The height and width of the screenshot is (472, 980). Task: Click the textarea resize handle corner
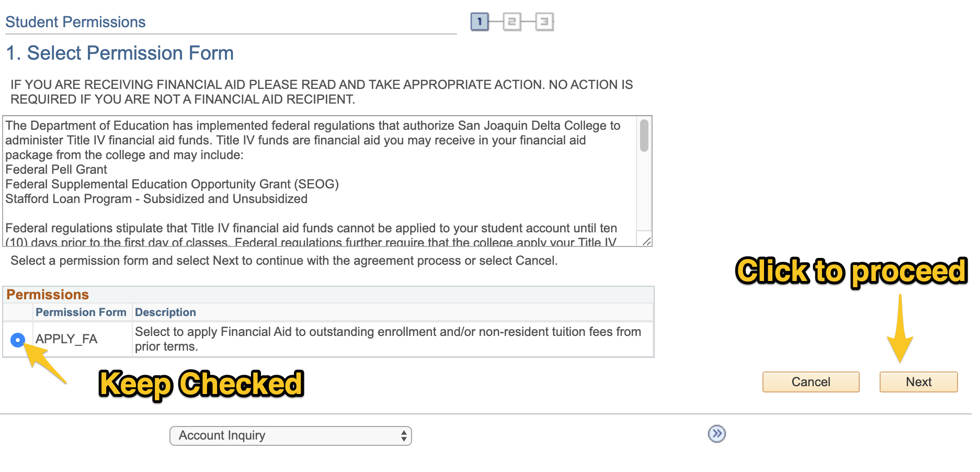click(646, 241)
